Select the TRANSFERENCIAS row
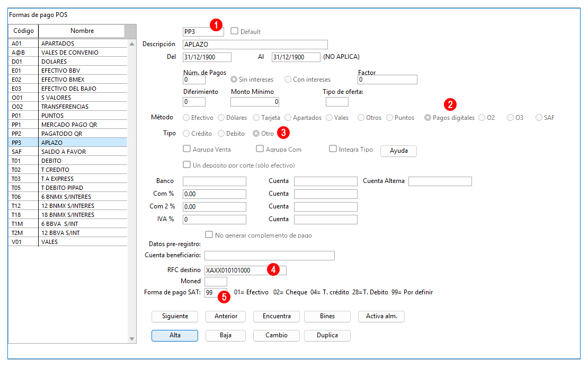This screenshot has width=588, height=367. (68, 107)
